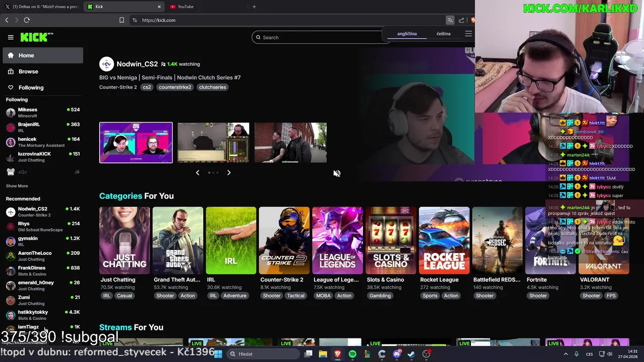
Task: Show next featured stream carousel arrow
Action: point(229,172)
